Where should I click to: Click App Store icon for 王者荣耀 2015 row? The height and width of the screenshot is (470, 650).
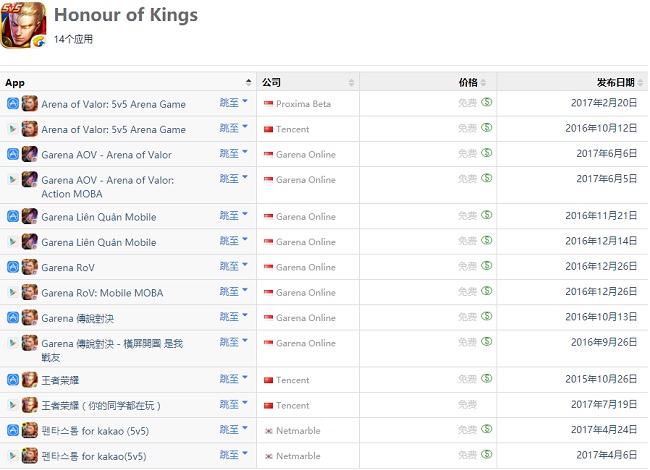[x=13, y=380]
